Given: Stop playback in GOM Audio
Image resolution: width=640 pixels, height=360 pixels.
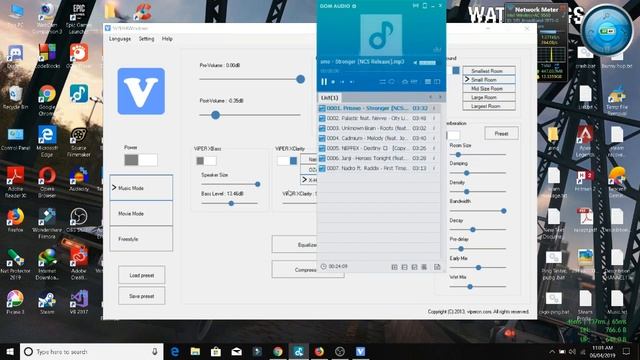Looking at the screenshot, I should coord(333,82).
